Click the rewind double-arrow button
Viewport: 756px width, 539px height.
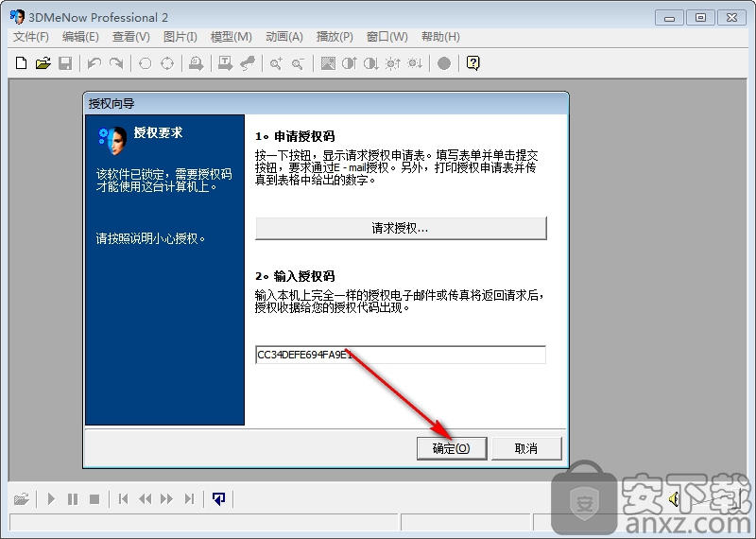click(146, 498)
